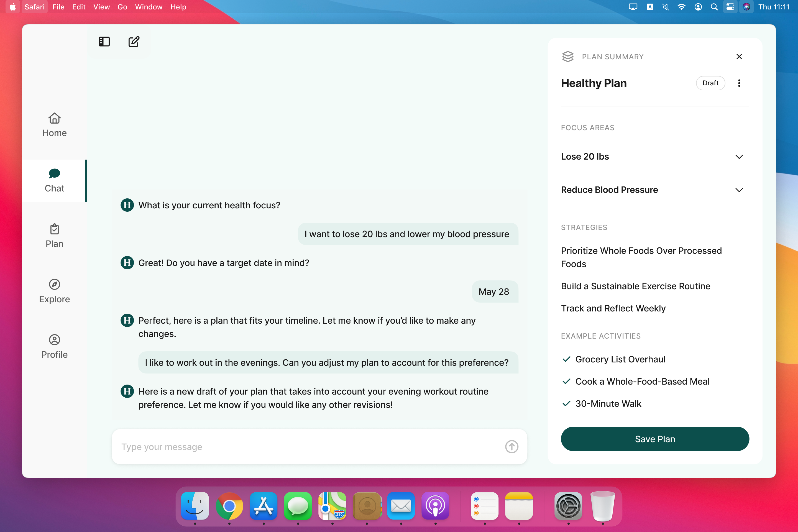Toggle the 30-Minute Walk checkmark
Viewport: 798px width, 532px height.
[x=566, y=403]
